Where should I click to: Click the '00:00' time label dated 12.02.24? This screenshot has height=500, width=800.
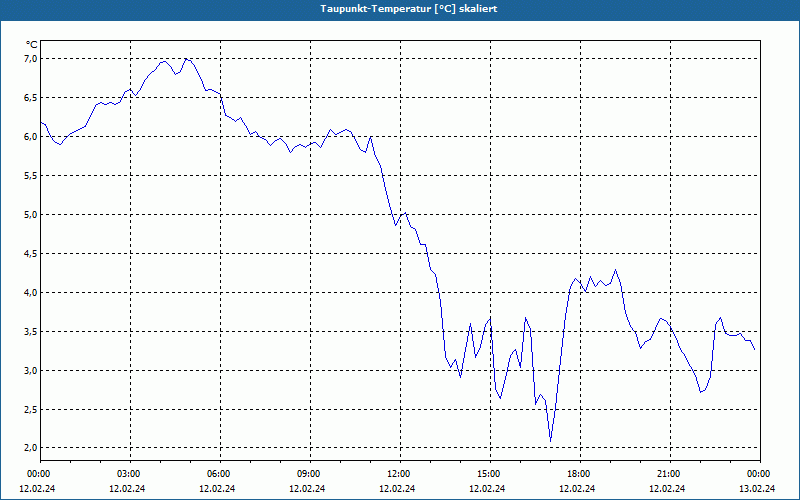pyautogui.click(x=38, y=474)
